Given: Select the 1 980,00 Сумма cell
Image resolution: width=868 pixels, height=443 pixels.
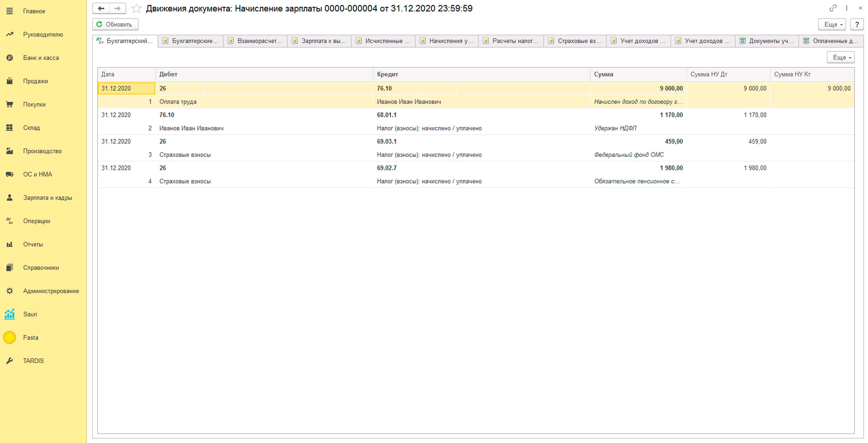Looking at the screenshot, I should [639, 168].
